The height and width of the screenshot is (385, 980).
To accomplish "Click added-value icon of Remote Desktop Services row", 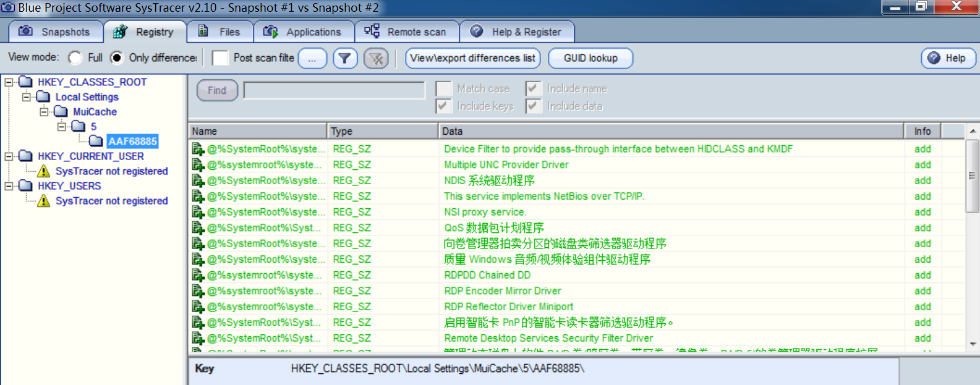I will coord(198,338).
